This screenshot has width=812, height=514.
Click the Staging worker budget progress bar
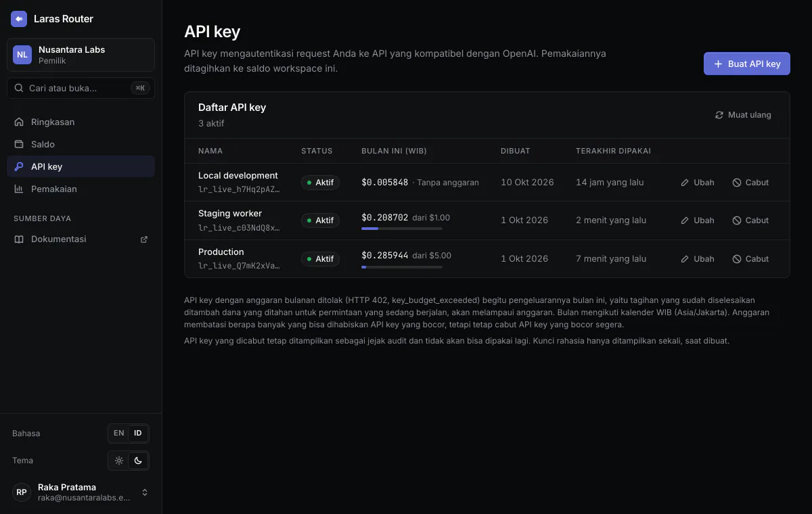click(402, 229)
